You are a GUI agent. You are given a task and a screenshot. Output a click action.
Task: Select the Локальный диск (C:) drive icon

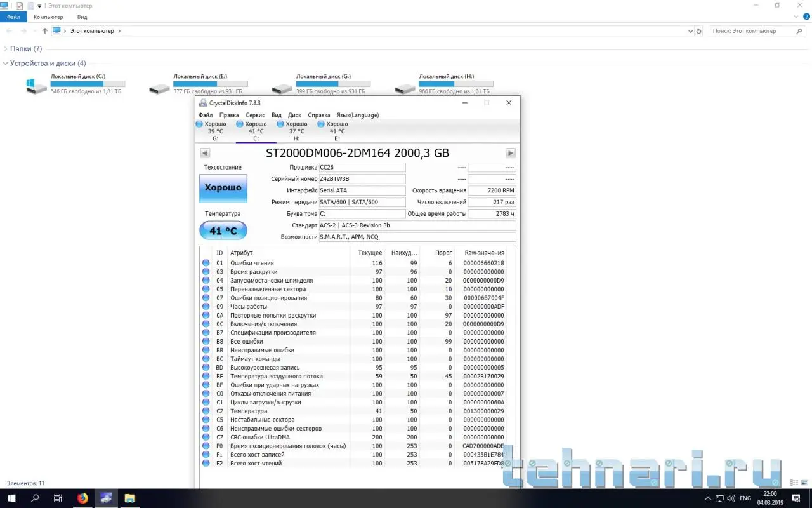point(36,86)
